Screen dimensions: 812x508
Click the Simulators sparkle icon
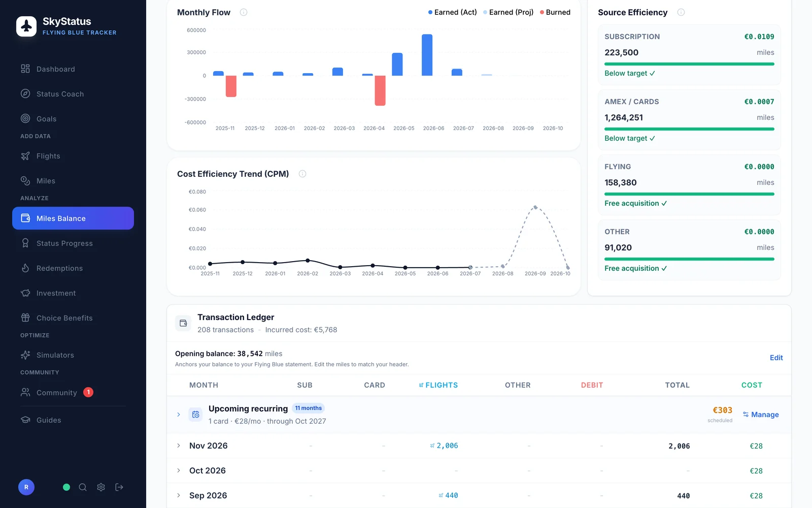(25, 355)
